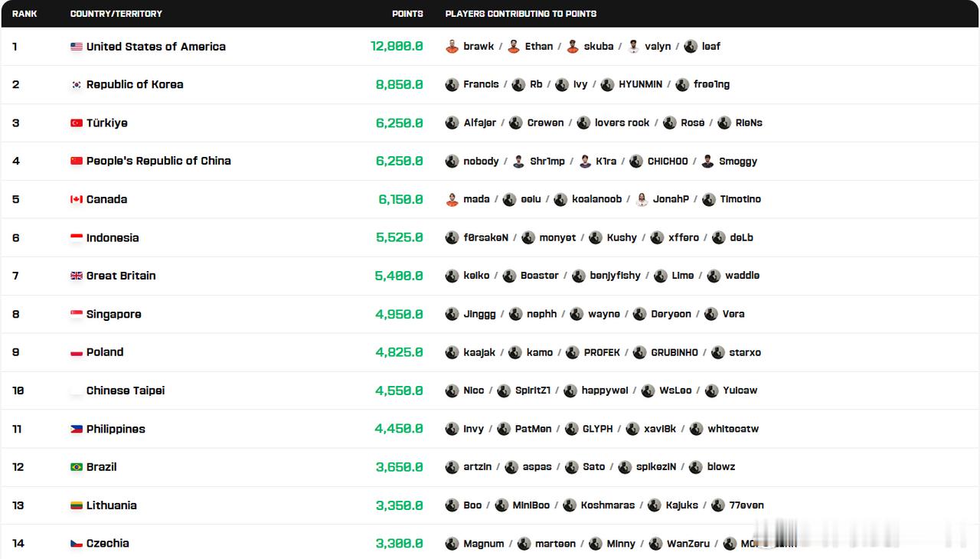The width and height of the screenshot is (980, 559).
Task: Click valyn's player avatar
Action: point(633,47)
